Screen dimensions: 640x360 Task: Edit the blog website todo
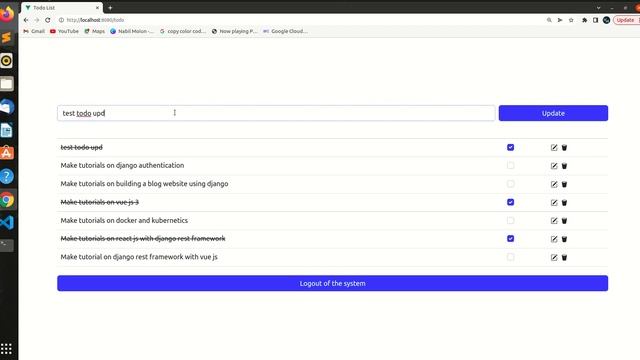coord(554,184)
